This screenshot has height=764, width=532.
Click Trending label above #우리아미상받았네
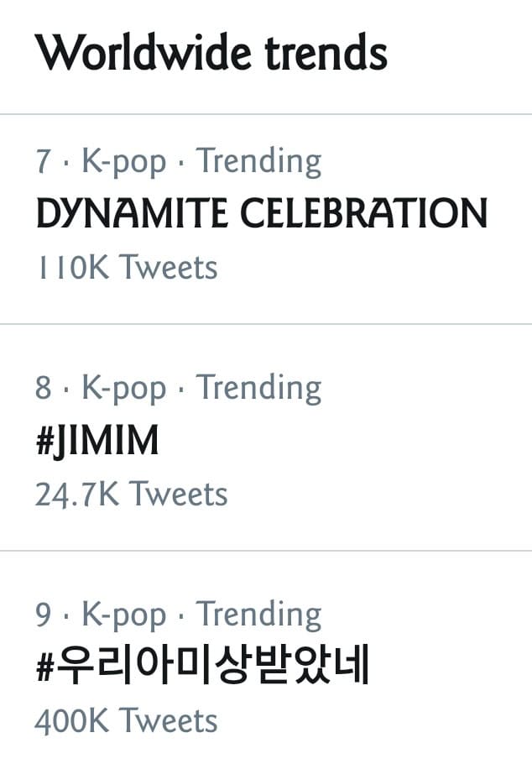pyautogui.click(x=258, y=615)
